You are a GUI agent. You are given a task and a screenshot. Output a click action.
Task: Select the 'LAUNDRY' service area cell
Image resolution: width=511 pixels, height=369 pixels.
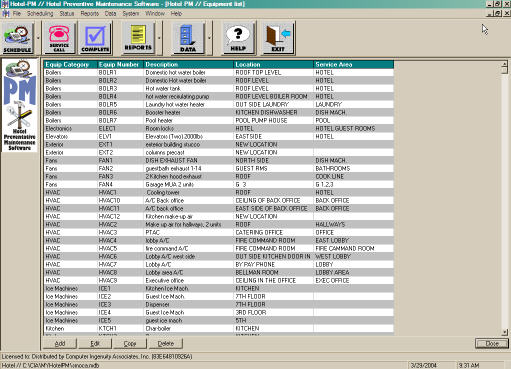pos(354,104)
